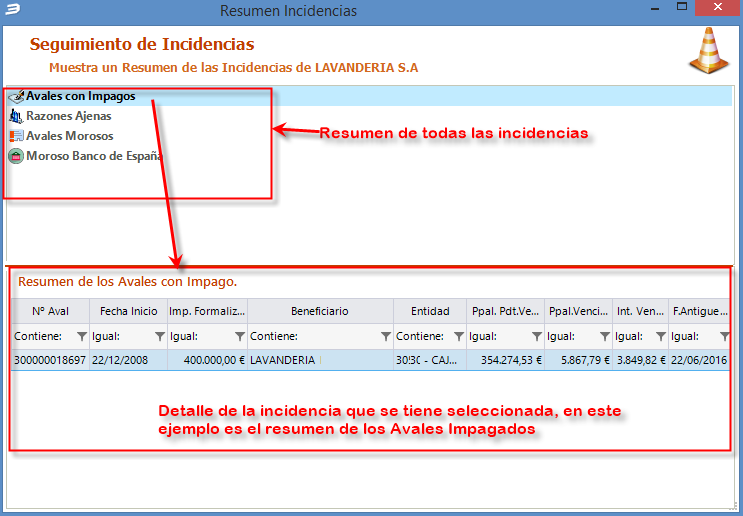Select aval number cell 300000018697

[x=51, y=361]
